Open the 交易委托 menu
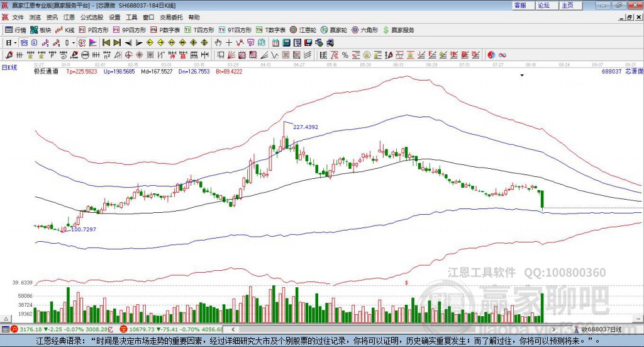Screen dimensions: 644x347 pos(171,17)
